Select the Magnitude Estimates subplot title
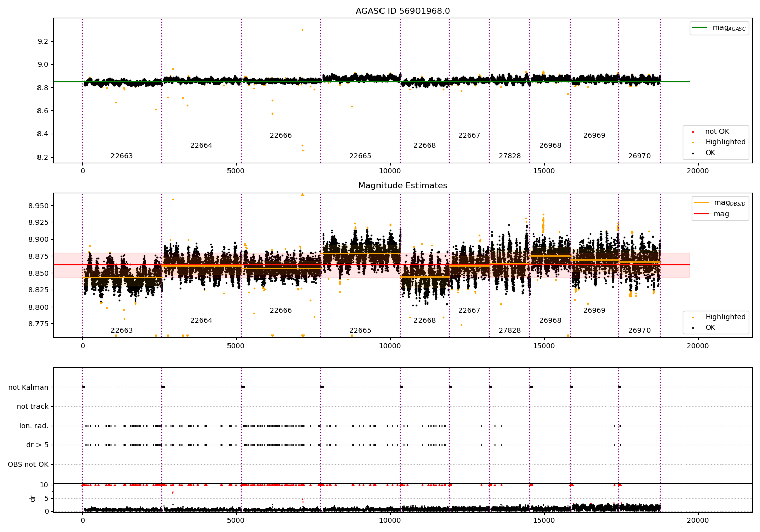Viewport: 760px width, 532px height. coord(403,186)
